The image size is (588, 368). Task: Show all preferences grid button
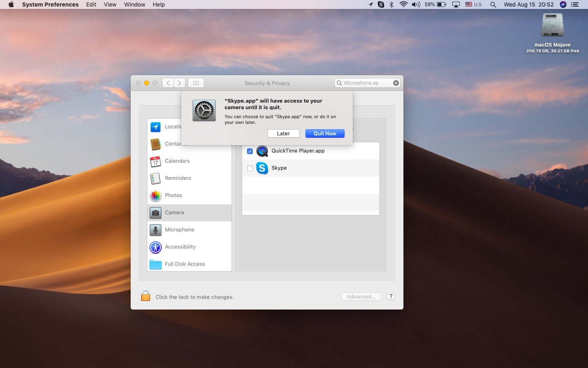pos(196,83)
